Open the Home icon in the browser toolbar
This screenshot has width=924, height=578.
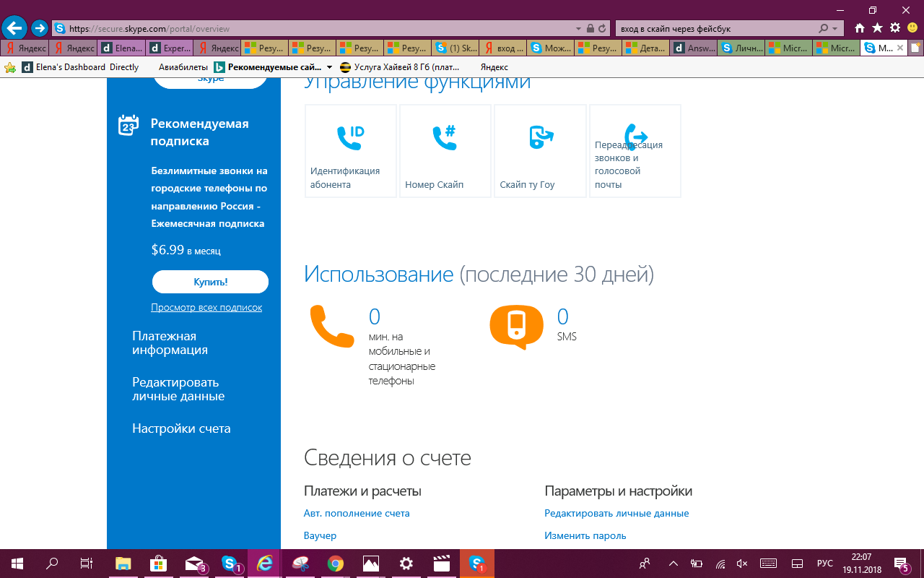(859, 28)
